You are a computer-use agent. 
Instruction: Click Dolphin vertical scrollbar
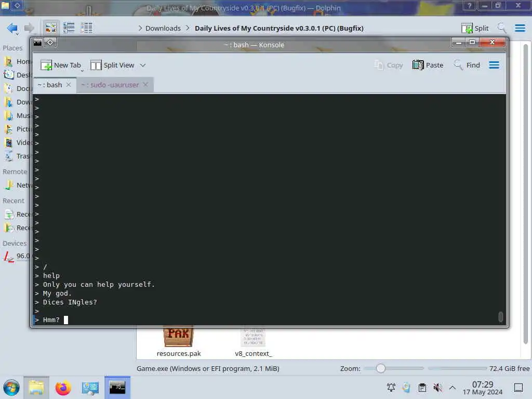[526, 193]
